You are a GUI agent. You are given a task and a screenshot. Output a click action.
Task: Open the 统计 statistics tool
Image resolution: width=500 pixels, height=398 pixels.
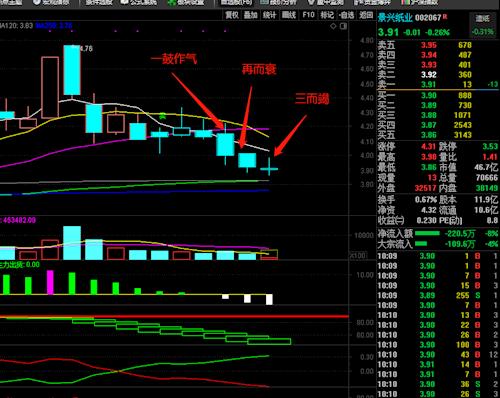(269, 15)
